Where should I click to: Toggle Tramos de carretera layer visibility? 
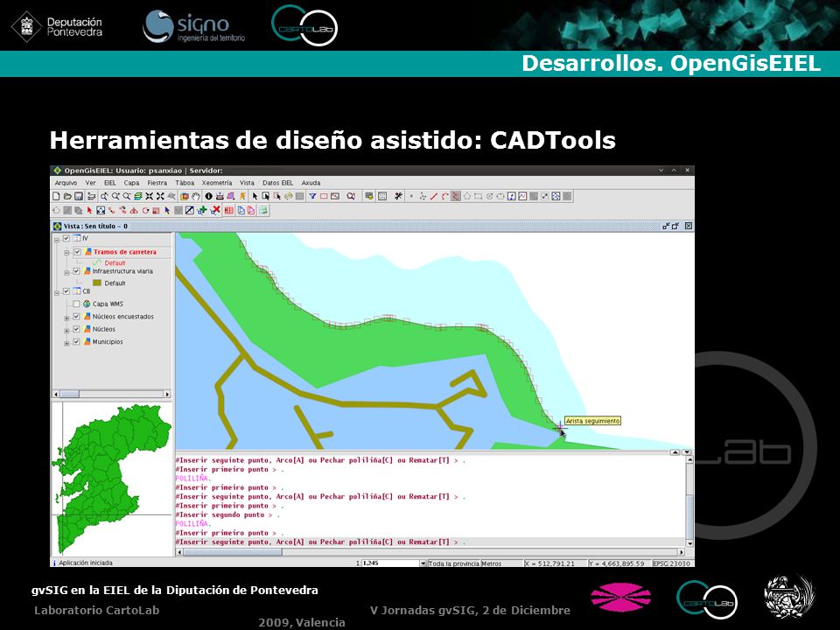click(x=77, y=252)
